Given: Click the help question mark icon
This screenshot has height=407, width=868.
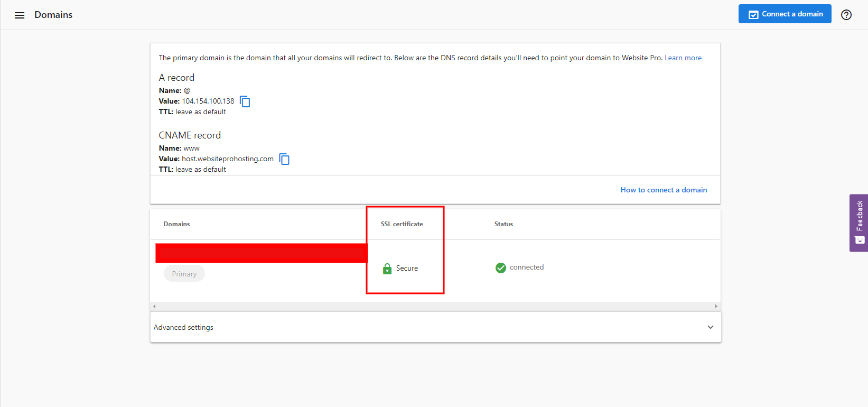Looking at the screenshot, I should (x=846, y=15).
